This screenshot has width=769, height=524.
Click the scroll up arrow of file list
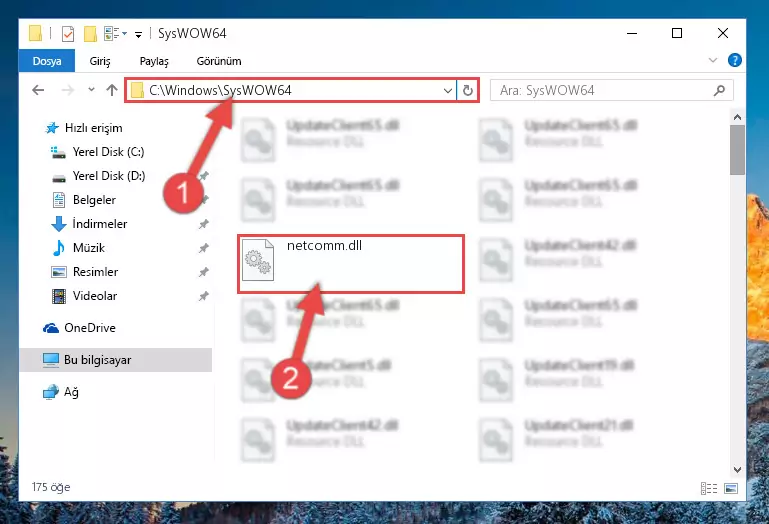737,117
